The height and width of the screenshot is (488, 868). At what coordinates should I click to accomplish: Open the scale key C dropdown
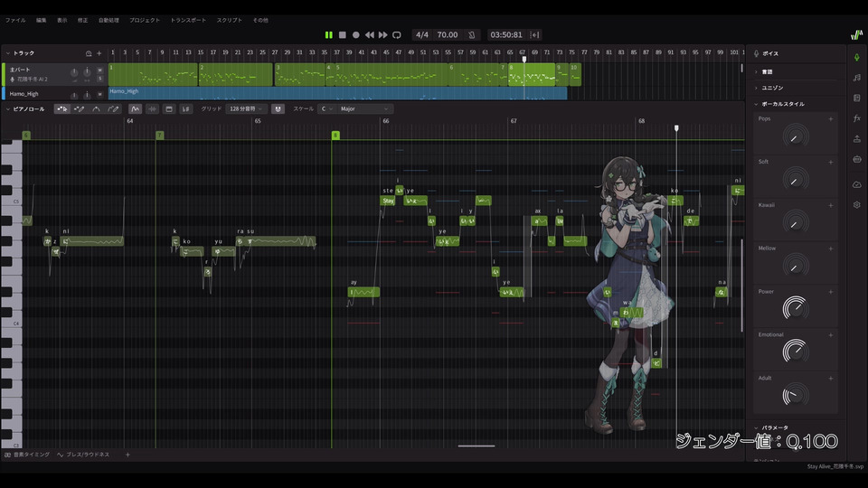pos(326,109)
